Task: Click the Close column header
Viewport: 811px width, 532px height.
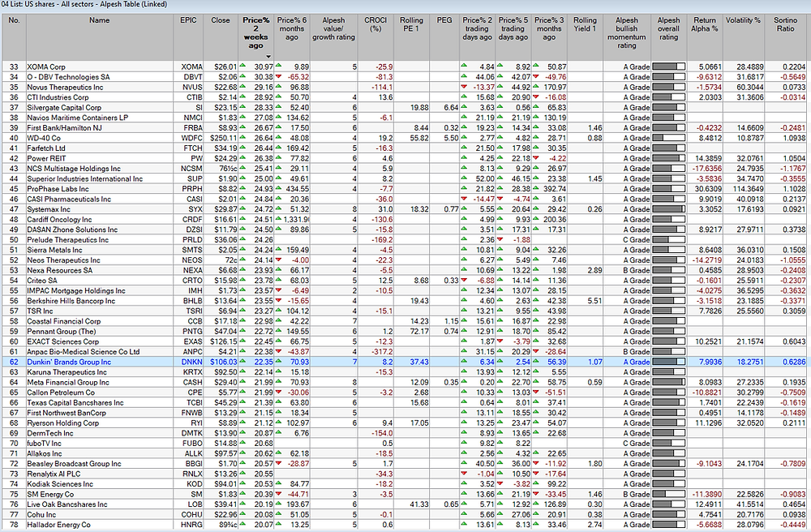Action: click(x=221, y=37)
